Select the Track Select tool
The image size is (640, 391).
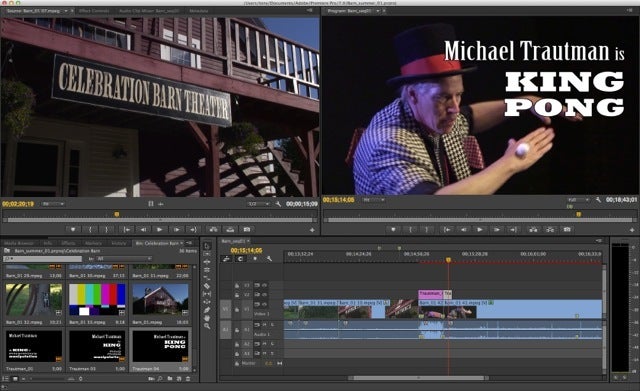coord(207,254)
